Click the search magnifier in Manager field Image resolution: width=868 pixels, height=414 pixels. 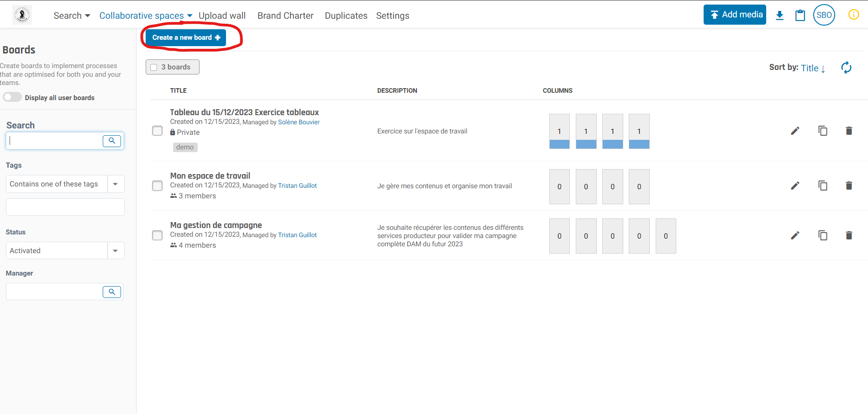click(x=112, y=292)
